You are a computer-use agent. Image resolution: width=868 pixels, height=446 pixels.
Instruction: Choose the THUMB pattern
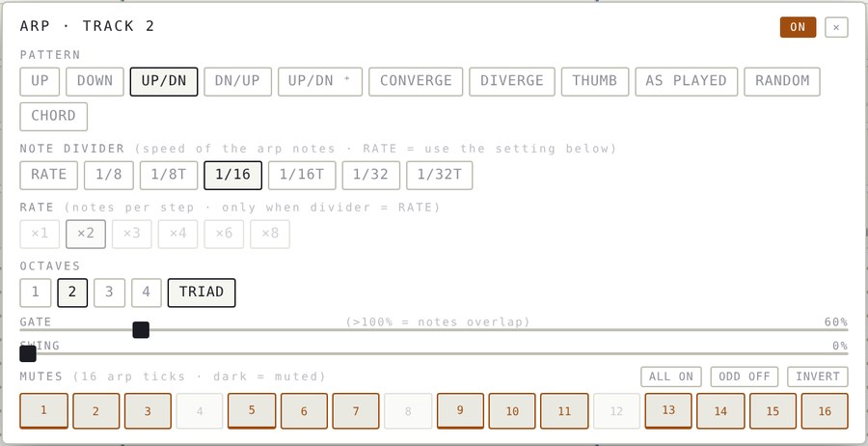594,81
